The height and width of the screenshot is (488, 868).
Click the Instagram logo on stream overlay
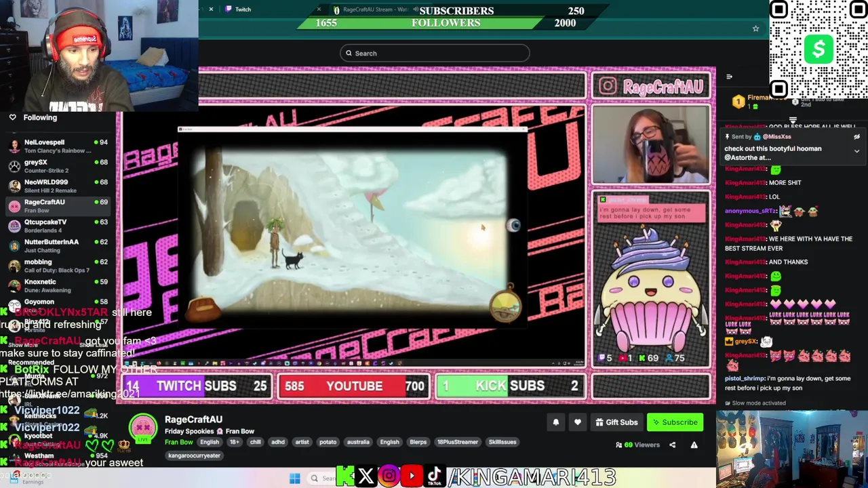tap(608, 86)
